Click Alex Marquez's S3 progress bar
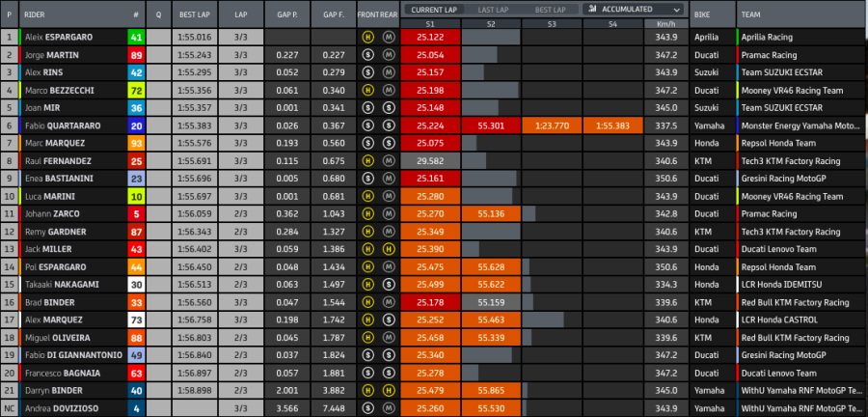 click(x=543, y=320)
